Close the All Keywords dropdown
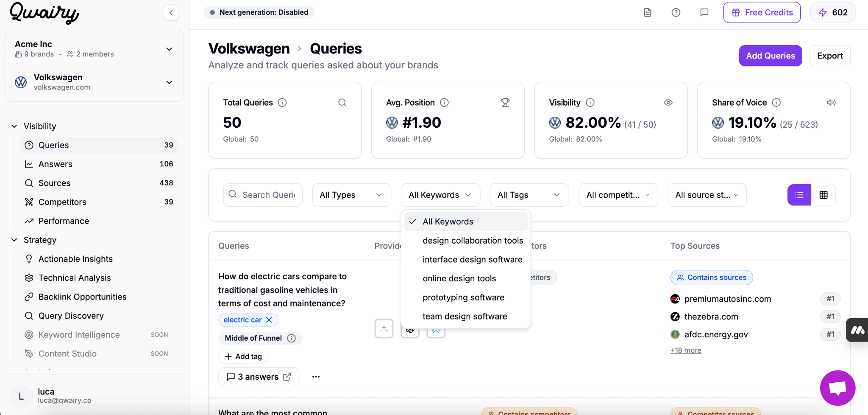Screen dimensions: 868x415 tap(440, 195)
